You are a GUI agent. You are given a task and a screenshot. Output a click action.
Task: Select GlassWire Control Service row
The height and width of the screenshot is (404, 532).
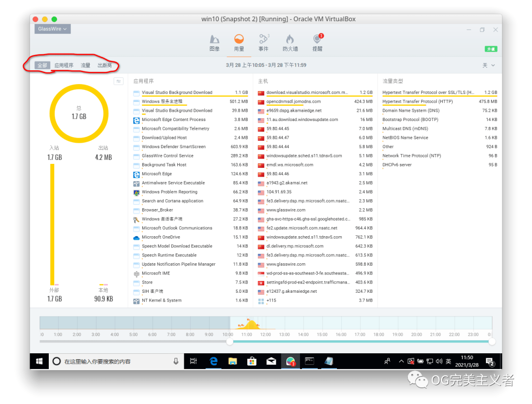coord(190,155)
